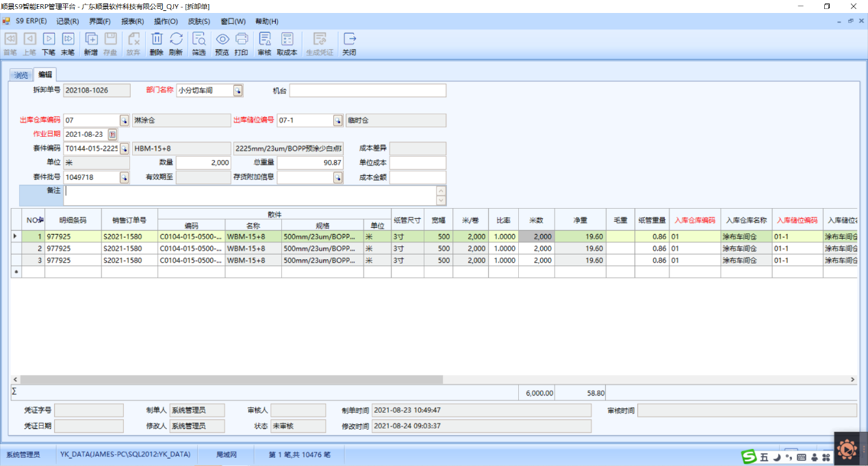Open the 出库储位编号 dropdown list
This screenshot has width=868, height=466.
pyautogui.click(x=337, y=120)
